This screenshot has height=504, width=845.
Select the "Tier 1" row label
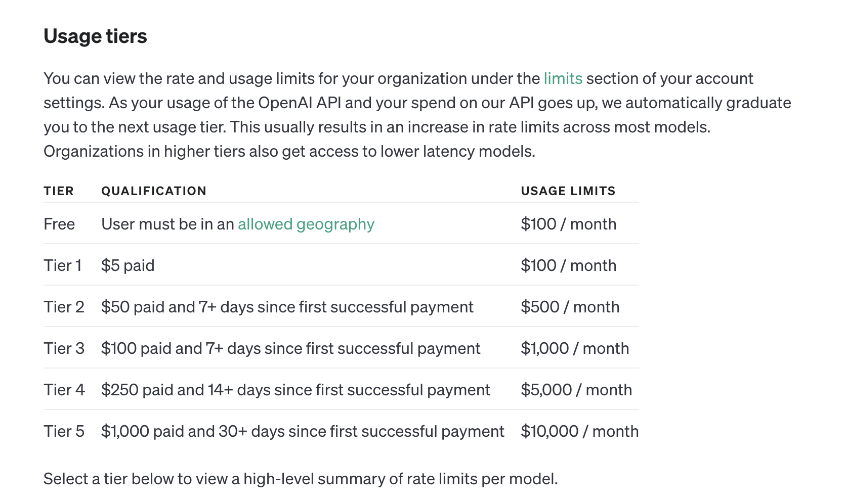pos(63,265)
